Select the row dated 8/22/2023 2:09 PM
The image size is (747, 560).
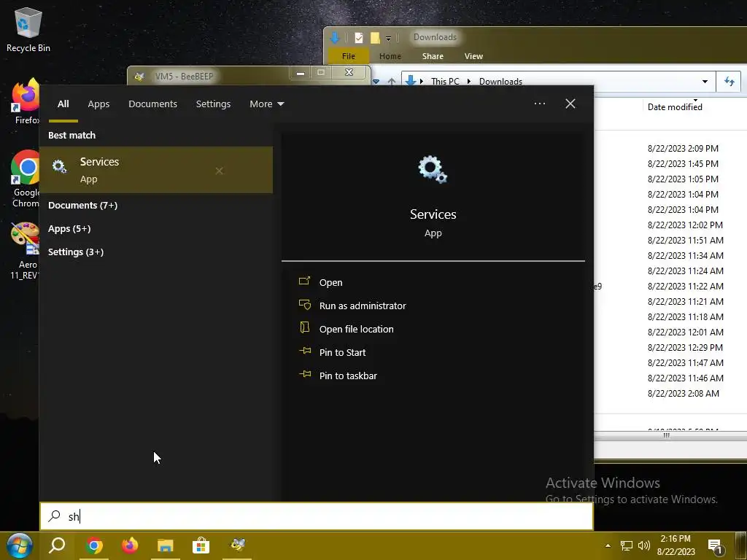(682, 149)
